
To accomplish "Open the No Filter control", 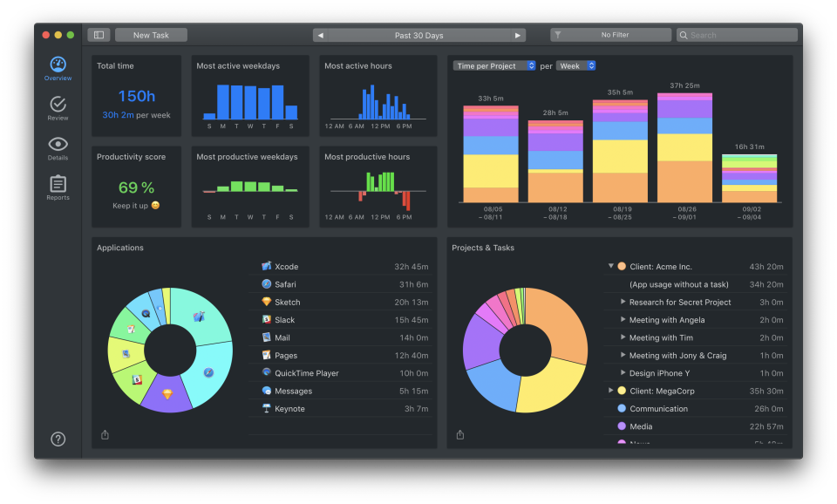I will (x=610, y=35).
